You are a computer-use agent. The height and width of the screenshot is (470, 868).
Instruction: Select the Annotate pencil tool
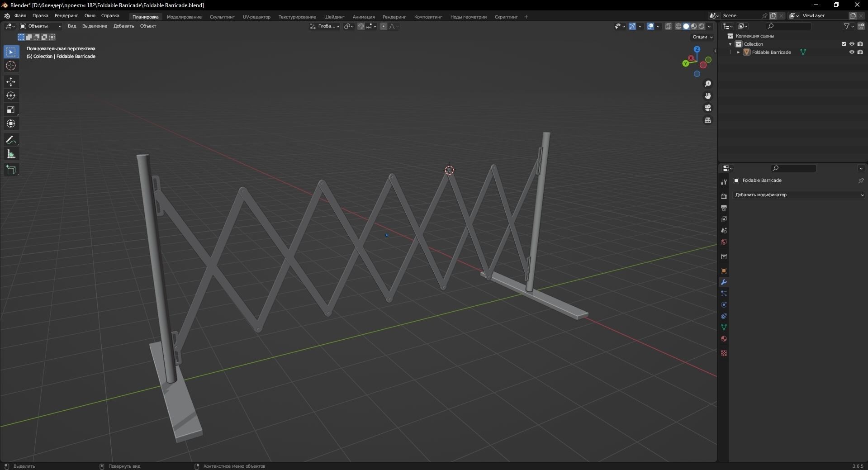click(x=11, y=140)
